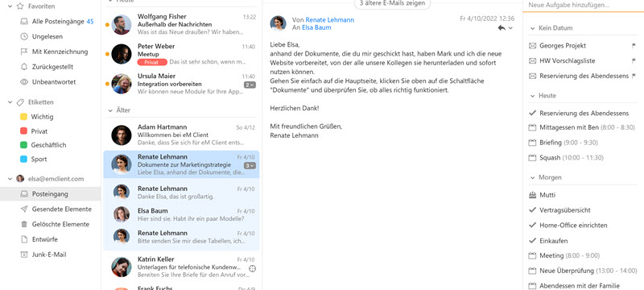This screenshot has height=290, width=644.
Task: Collapse the Favoriten section
Action: pyautogui.click(x=10, y=6)
